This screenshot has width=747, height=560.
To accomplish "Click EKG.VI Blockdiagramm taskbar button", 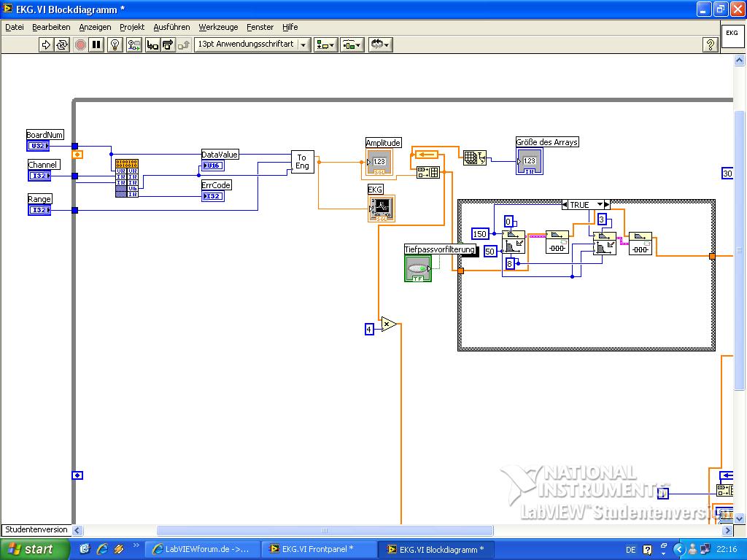I will (x=436, y=550).
